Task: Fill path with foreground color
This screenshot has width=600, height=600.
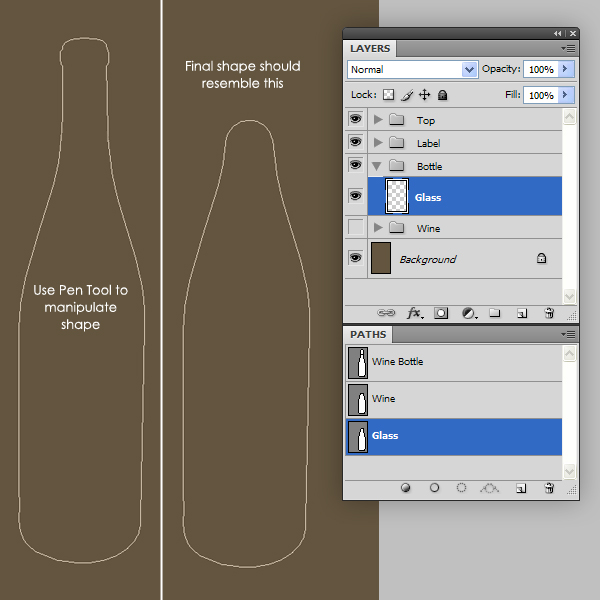Action: coord(406,488)
